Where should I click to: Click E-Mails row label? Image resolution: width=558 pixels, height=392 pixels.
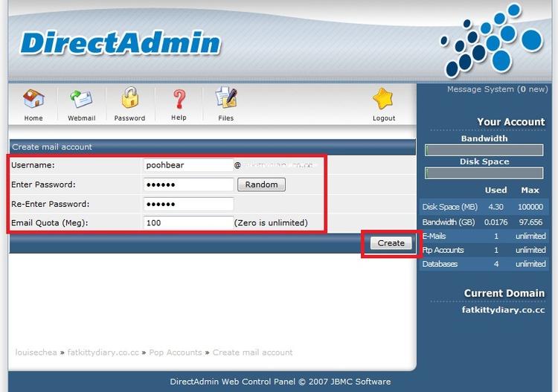[x=434, y=237]
